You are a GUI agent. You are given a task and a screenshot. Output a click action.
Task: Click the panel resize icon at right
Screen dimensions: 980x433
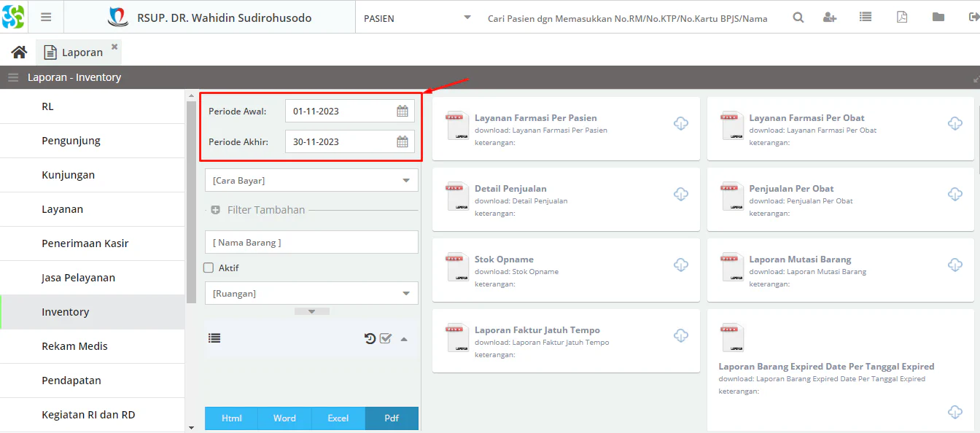tap(976, 79)
